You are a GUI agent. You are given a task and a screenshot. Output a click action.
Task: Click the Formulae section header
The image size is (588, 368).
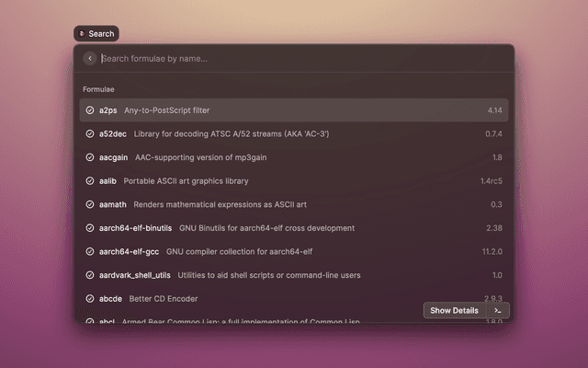98,89
